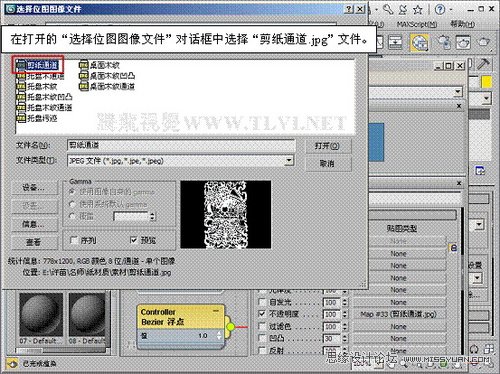
Task: Click the lock icon beside the maps list
Action: point(454,248)
